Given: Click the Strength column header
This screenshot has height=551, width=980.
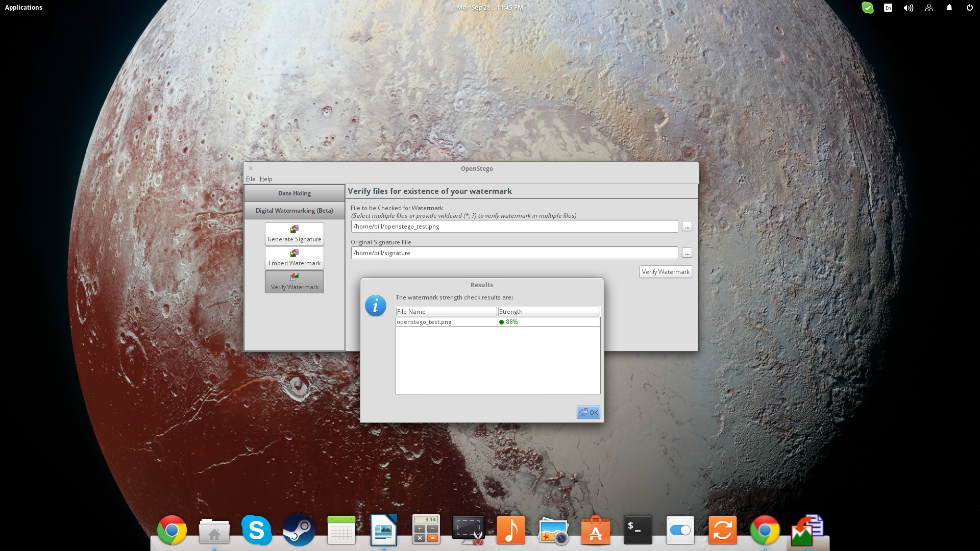Looking at the screenshot, I should click(x=548, y=312).
